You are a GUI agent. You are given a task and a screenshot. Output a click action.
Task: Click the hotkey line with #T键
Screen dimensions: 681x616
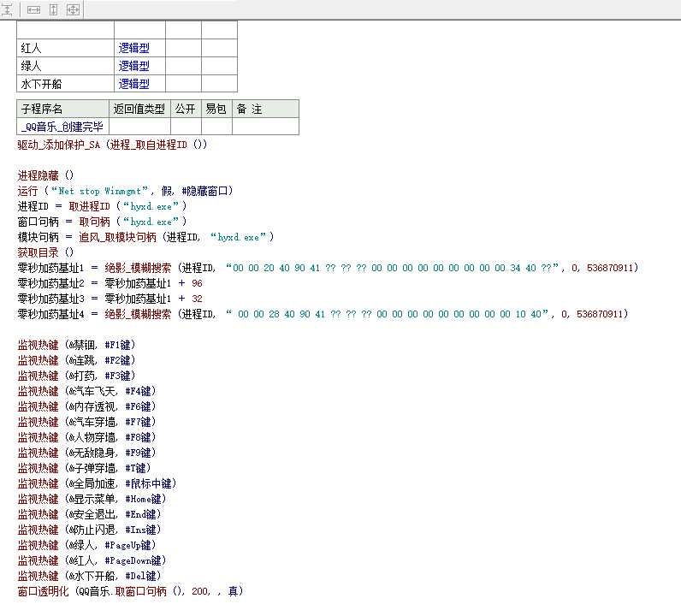[x=84, y=468]
